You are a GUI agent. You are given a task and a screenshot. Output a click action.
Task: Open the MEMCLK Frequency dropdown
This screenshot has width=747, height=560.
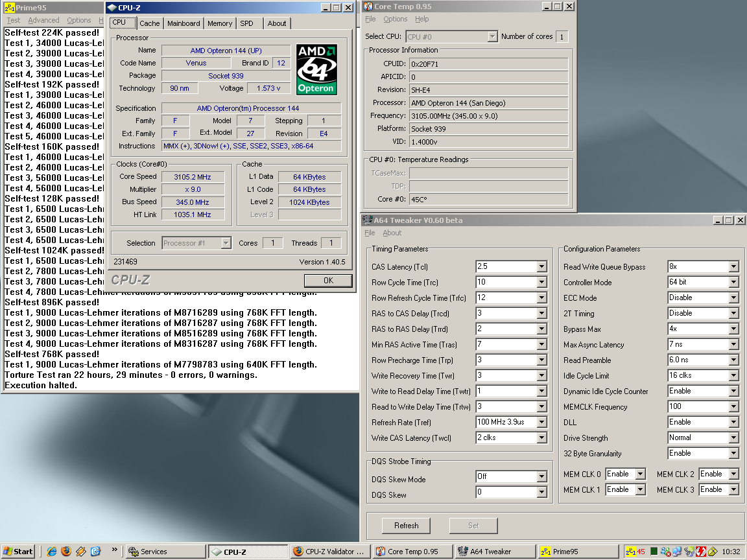[733, 407]
